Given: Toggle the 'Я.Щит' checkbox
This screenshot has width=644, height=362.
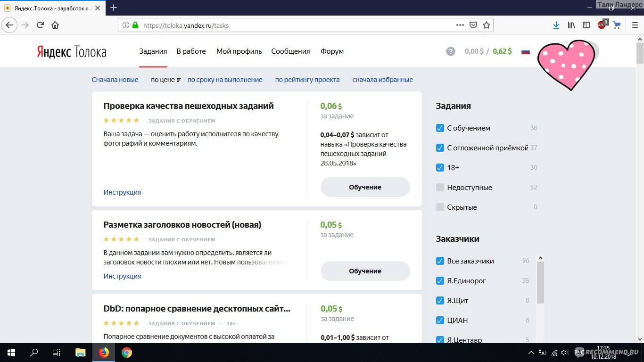Looking at the screenshot, I should tap(440, 301).
